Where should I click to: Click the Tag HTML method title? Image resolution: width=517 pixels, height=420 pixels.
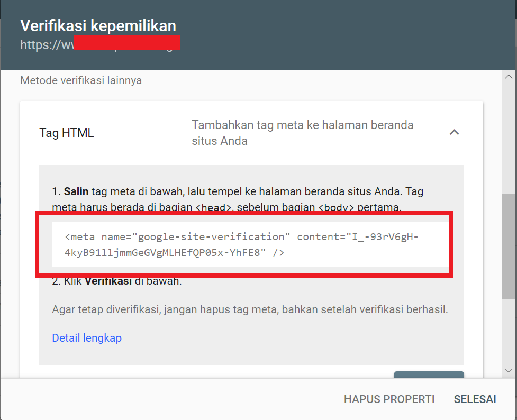[67, 133]
